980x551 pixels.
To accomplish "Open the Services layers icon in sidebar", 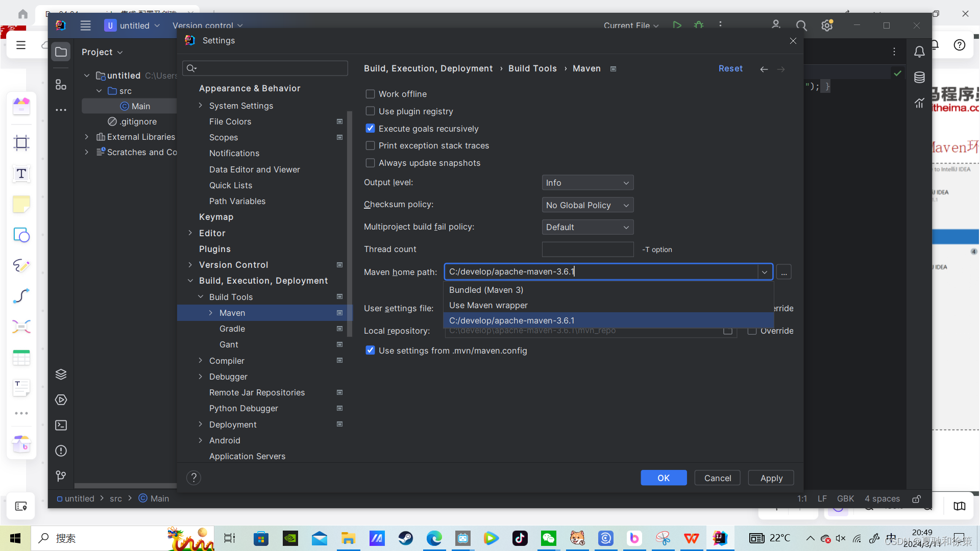I will [61, 374].
